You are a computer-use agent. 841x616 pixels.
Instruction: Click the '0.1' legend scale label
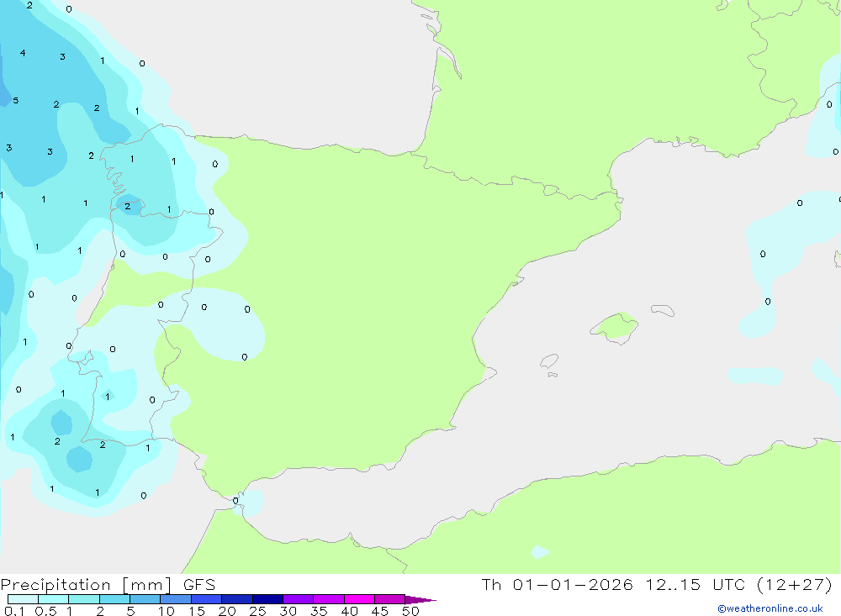click(x=14, y=611)
